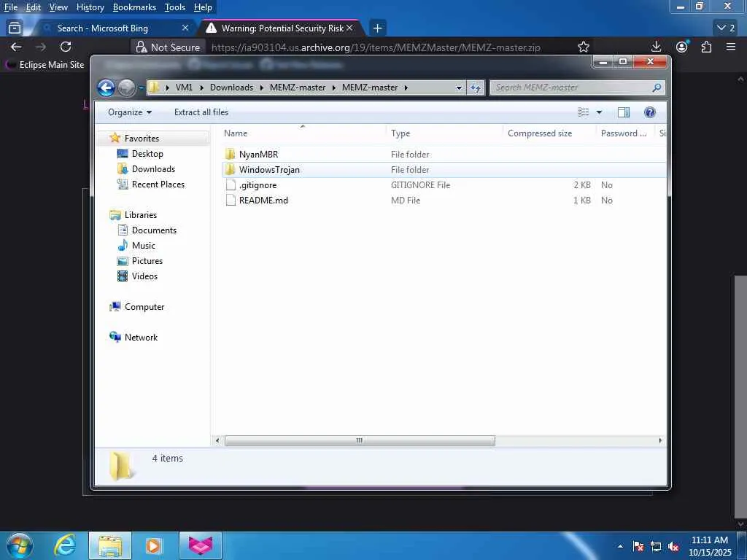Select the README.md file
This screenshot has height=560, width=747.
pyautogui.click(x=263, y=200)
